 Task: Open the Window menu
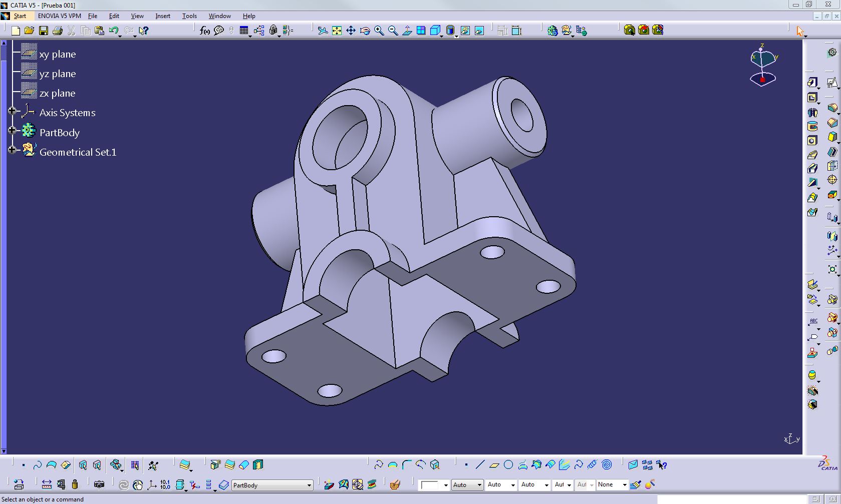[220, 16]
